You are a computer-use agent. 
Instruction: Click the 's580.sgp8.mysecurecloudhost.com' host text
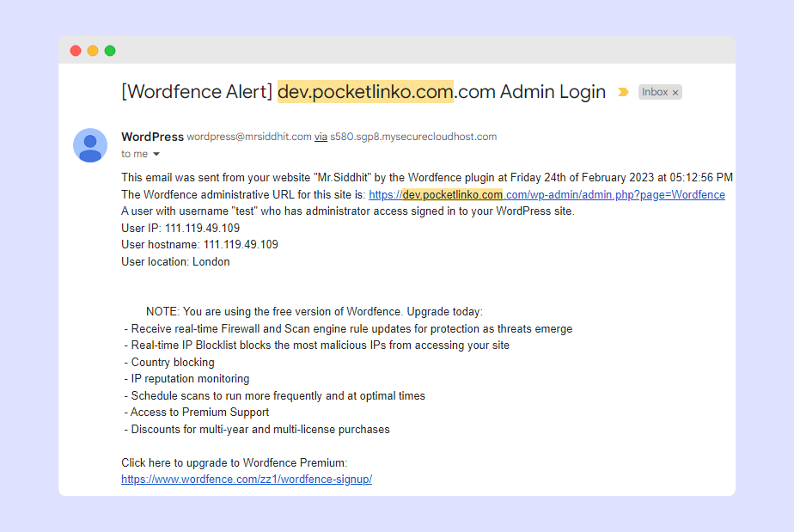(x=413, y=137)
